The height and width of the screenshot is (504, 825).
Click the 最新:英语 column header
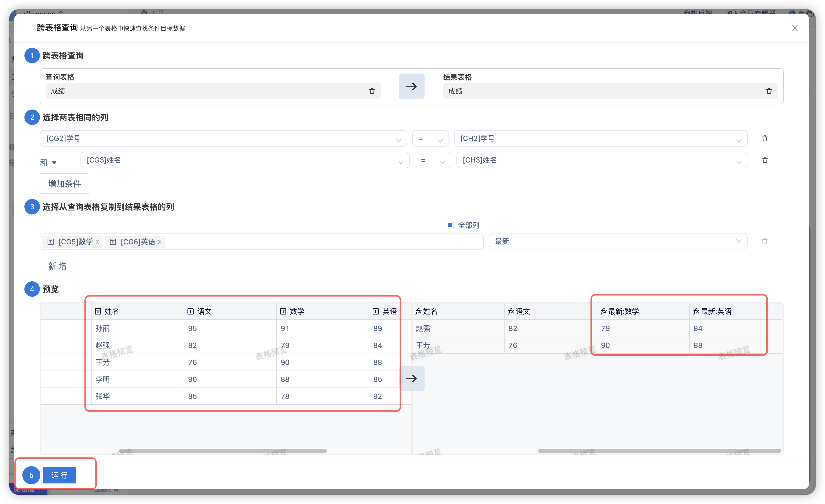[735, 311]
